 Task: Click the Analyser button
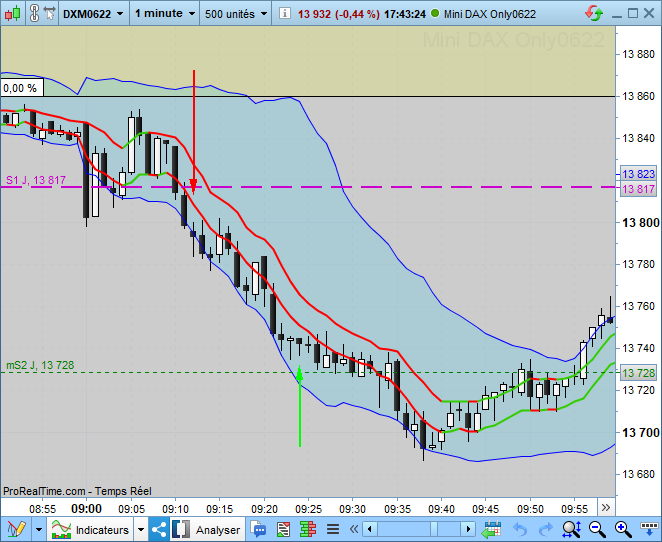(x=207, y=529)
